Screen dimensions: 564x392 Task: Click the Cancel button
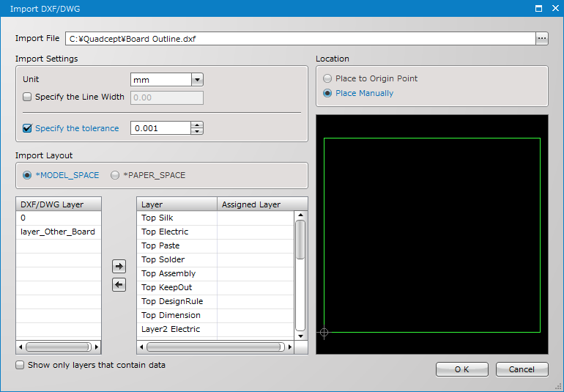click(522, 369)
